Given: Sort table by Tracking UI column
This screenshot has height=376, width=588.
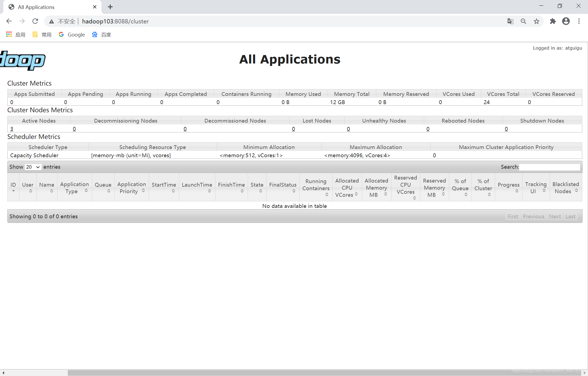Looking at the screenshot, I should pyautogui.click(x=536, y=187).
